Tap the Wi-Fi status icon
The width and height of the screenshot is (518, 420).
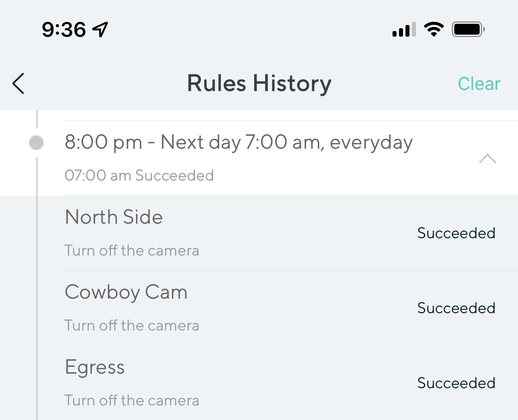[x=434, y=29]
